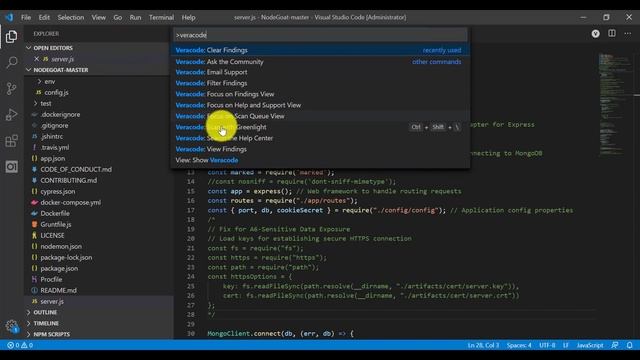This screenshot has width=640, height=360.
Task: Open the Extensions view
Action: click(11, 141)
